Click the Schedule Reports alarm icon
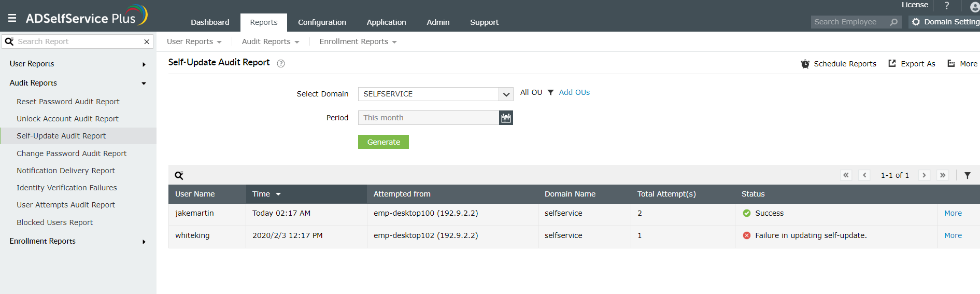 click(805, 64)
